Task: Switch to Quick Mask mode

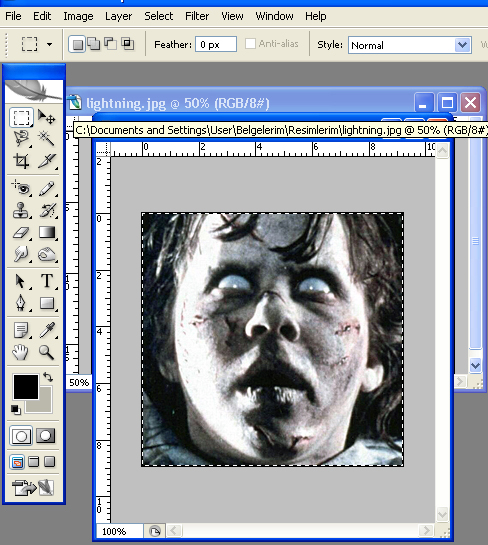Action: [46, 436]
